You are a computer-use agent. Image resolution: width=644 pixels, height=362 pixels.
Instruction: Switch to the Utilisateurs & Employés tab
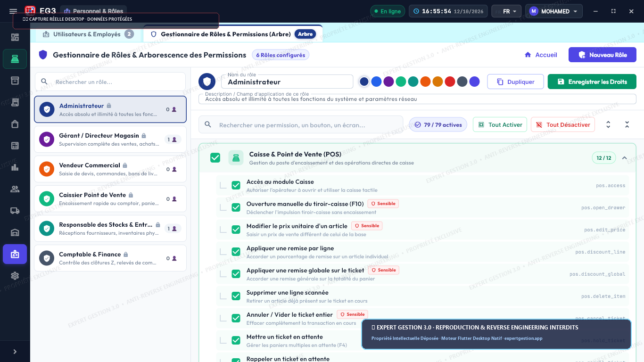click(x=88, y=34)
